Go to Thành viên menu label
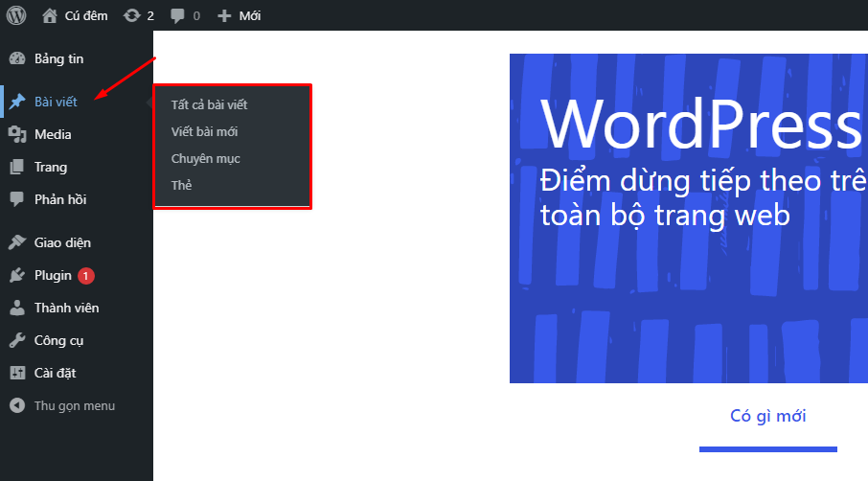This screenshot has width=868, height=481. coord(66,308)
